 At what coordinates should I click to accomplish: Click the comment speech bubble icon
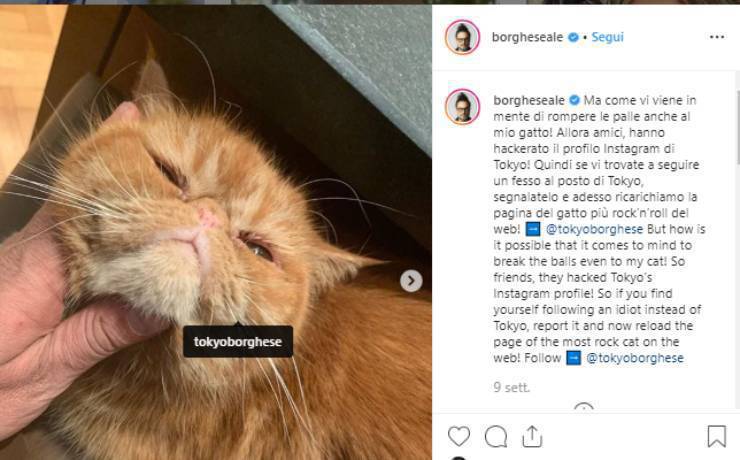pyautogui.click(x=496, y=436)
